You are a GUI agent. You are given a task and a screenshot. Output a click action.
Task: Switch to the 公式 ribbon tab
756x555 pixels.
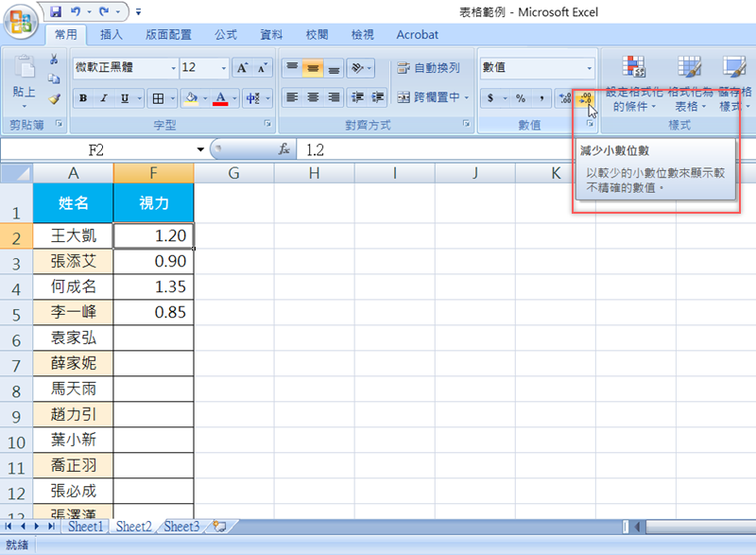click(226, 35)
